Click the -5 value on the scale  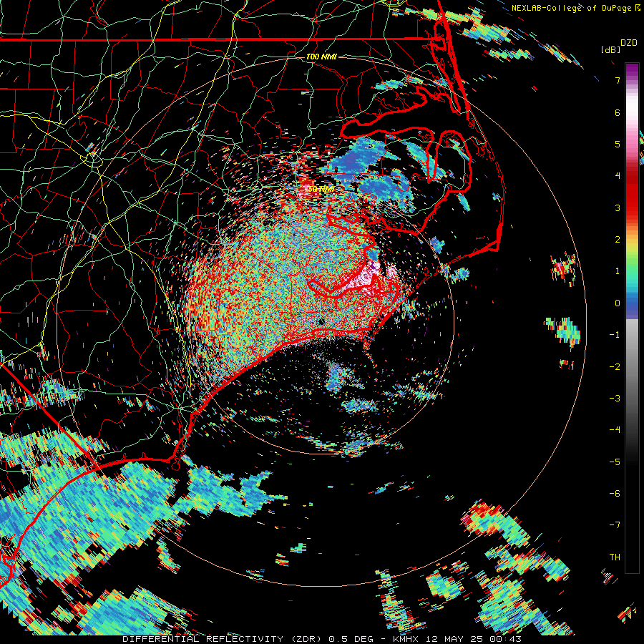coord(615,462)
